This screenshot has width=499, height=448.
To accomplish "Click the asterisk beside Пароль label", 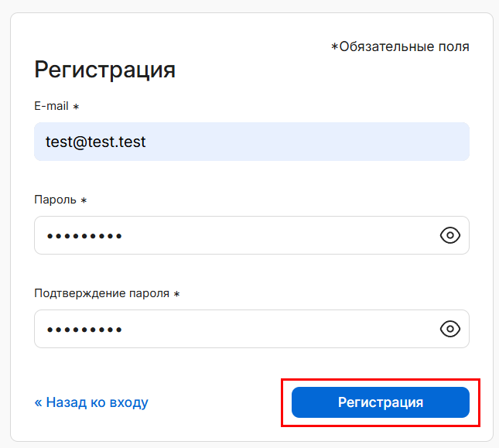I will coord(84,200).
